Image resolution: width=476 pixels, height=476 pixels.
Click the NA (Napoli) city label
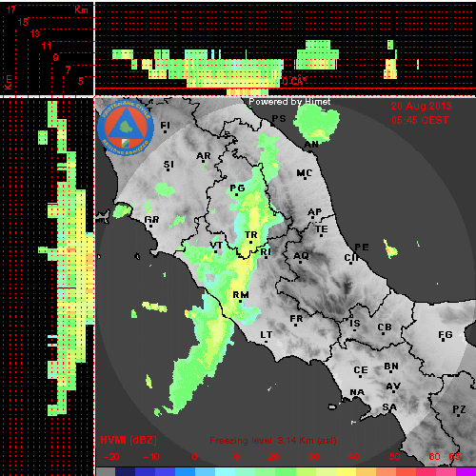[x=357, y=392]
